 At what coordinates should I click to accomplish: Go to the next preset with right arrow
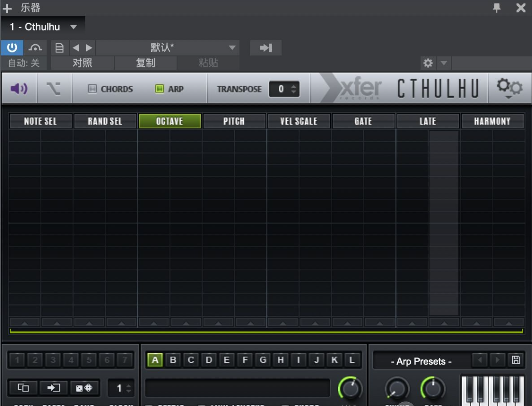pyautogui.click(x=89, y=48)
